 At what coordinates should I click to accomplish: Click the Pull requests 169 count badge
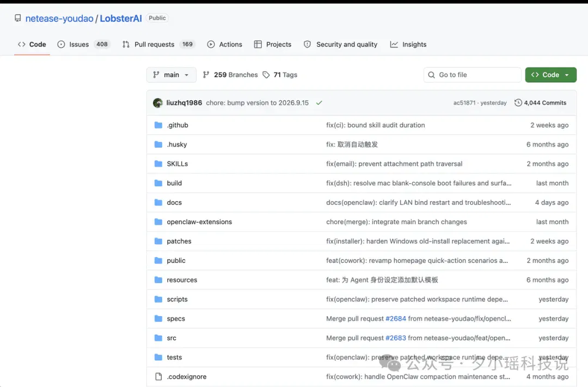[x=187, y=44]
